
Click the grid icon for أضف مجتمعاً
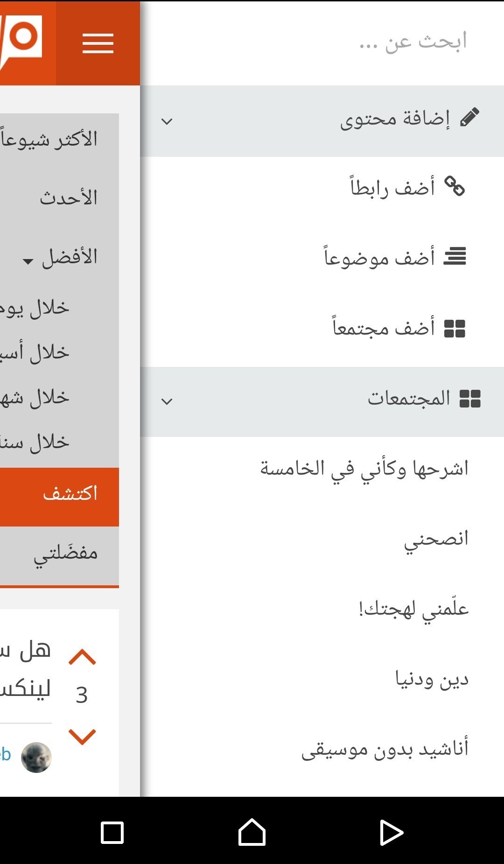click(455, 328)
